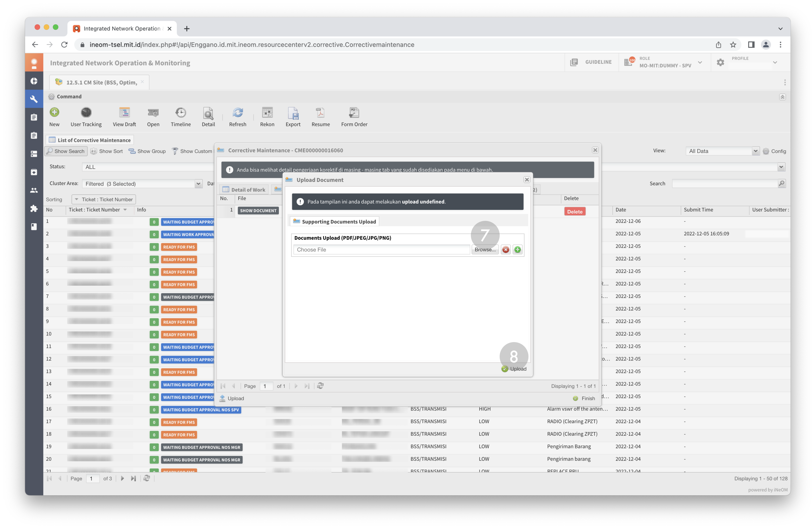
Task: Click the Detail magnifier icon
Action: point(208,113)
